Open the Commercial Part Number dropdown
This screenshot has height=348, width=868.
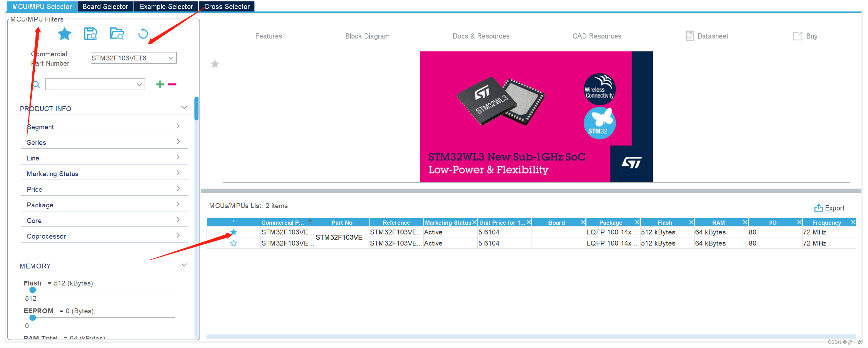171,58
